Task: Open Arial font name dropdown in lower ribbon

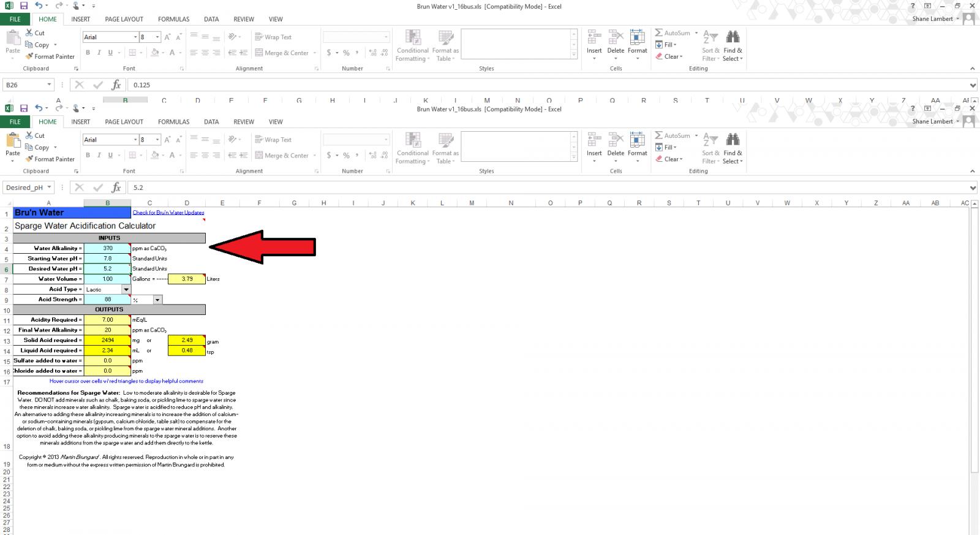Action: coord(135,140)
